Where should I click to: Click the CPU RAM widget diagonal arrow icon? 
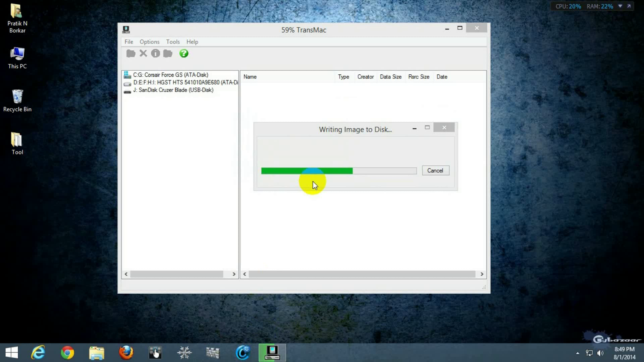[629, 6]
